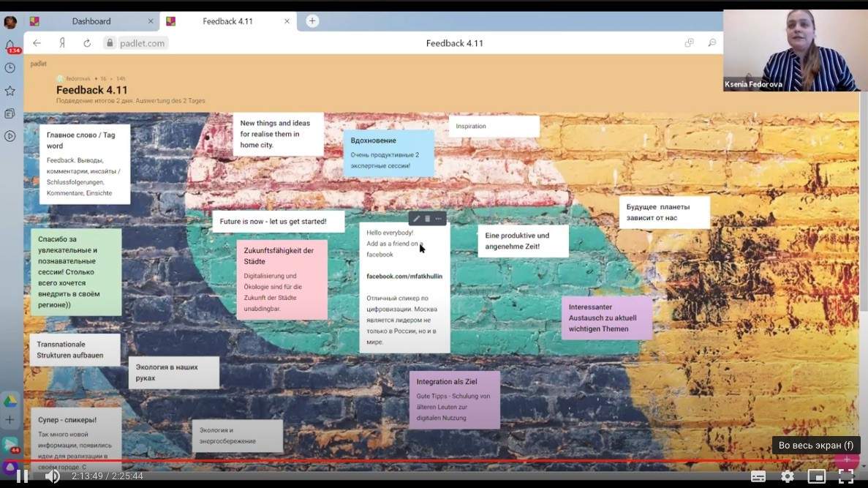The width and height of the screenshot is (868, 488).
Task: Mute the video volume
Action: (53, 476)
